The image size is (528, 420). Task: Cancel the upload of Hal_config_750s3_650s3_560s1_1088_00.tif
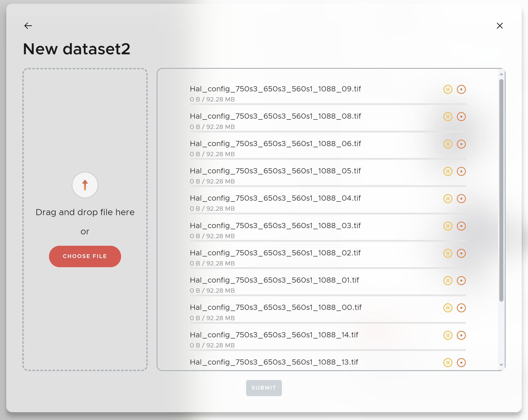coord(461,308)
